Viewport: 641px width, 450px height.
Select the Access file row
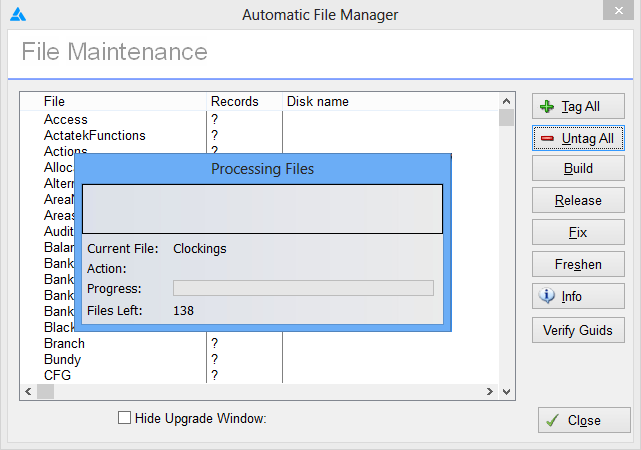[x=260, y=119]
